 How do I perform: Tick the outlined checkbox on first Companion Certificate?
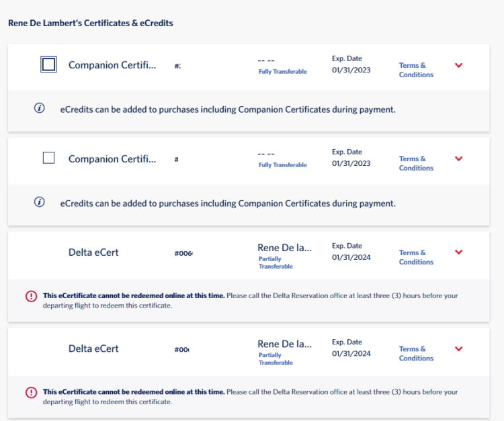(48, 64)
